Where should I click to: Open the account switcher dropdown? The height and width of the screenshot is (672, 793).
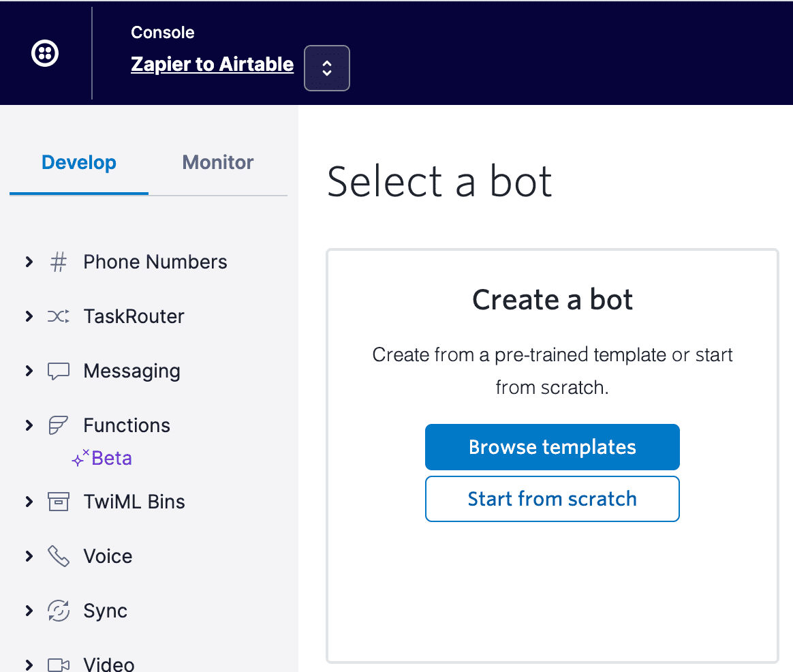tap(327, 68)
